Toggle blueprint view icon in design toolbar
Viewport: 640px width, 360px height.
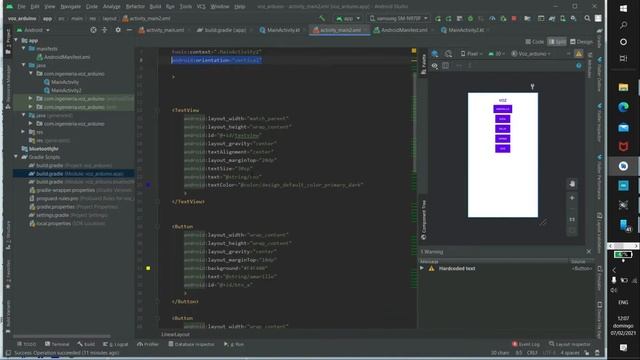point(446,66)
